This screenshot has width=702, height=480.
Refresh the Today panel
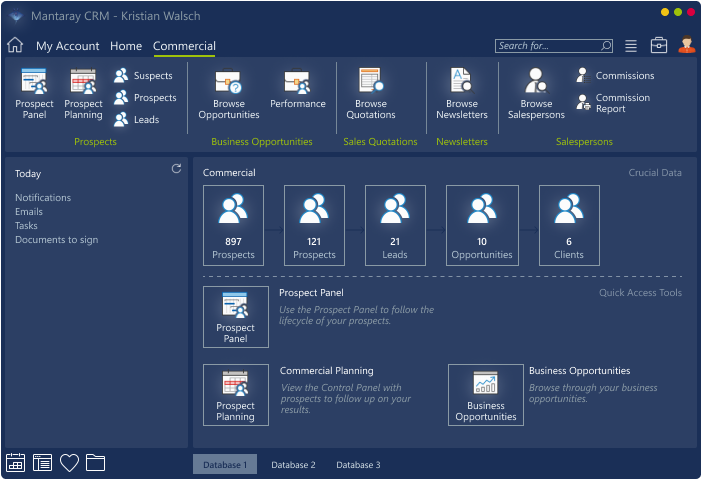pyautogui.click(x=176, y=168)
